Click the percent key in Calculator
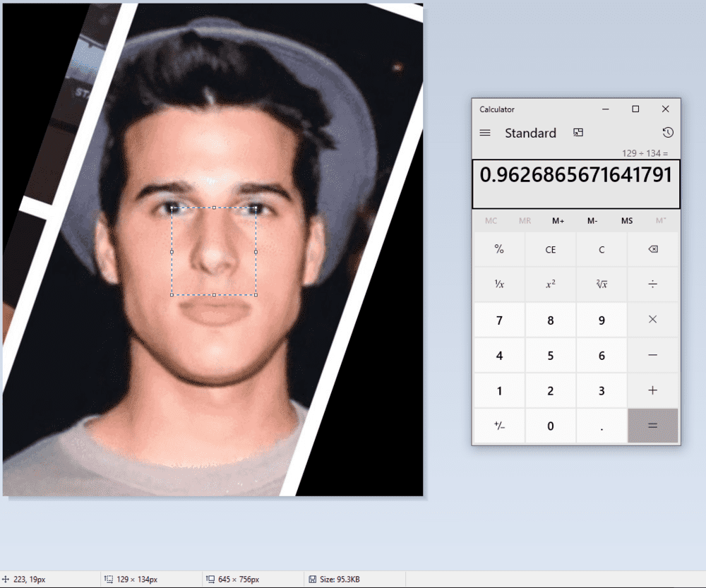 point(499,249)
